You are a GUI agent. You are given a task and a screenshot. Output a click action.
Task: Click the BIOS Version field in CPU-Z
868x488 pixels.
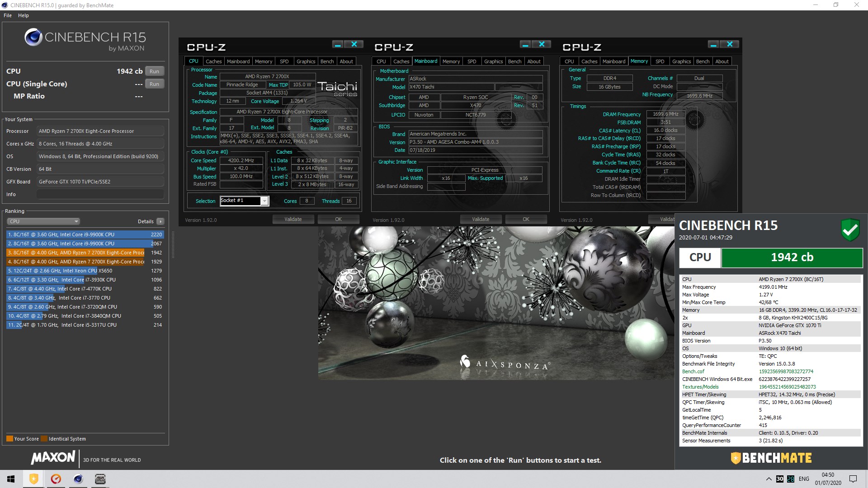click(x=476, y=142)
